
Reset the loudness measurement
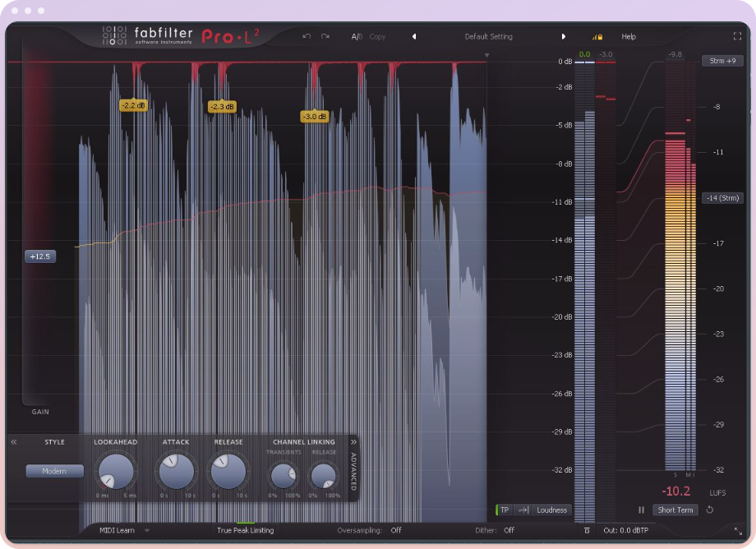tap(710, 510)
